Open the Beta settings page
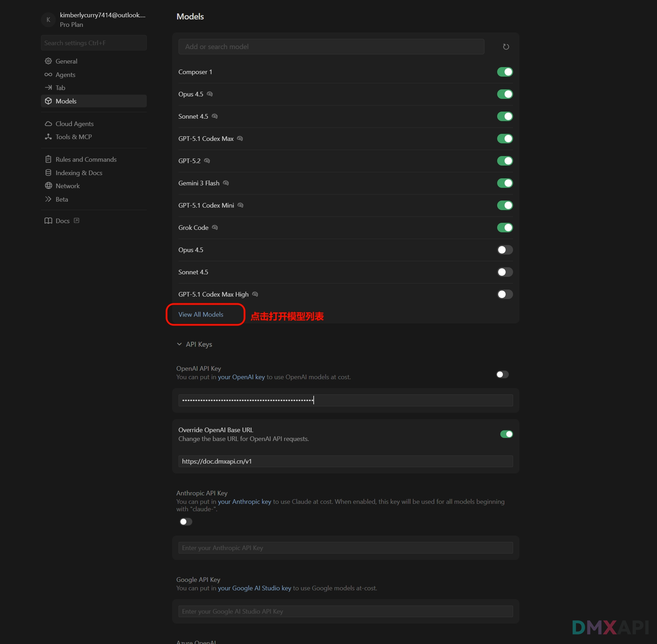 coord(62,199)
